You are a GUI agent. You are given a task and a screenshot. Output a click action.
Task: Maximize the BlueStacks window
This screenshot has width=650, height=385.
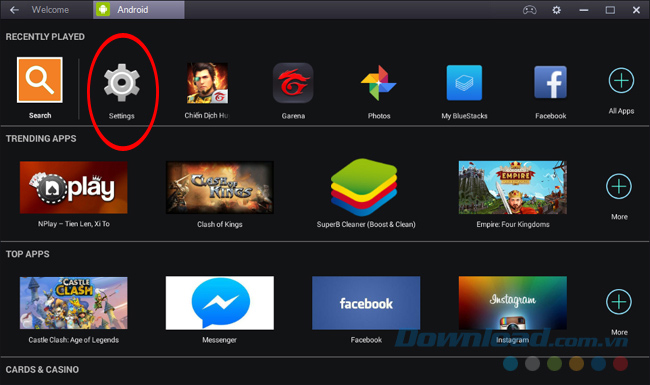610,10
